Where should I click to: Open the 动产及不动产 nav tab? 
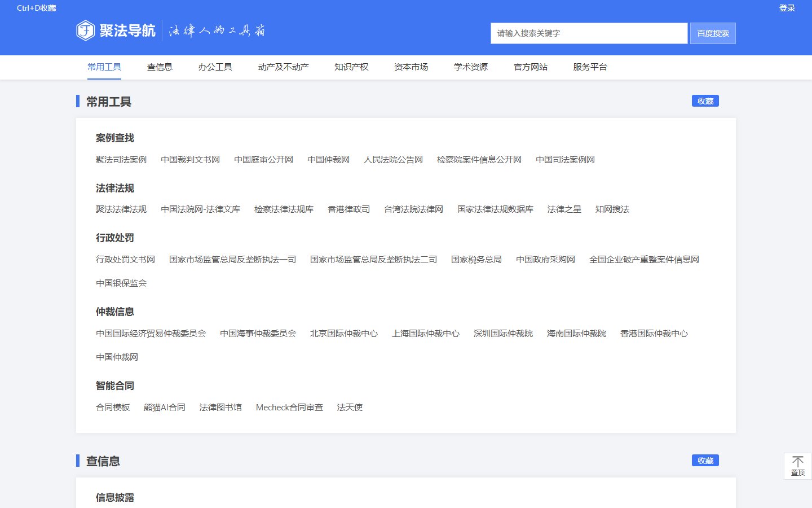[283, 67]
